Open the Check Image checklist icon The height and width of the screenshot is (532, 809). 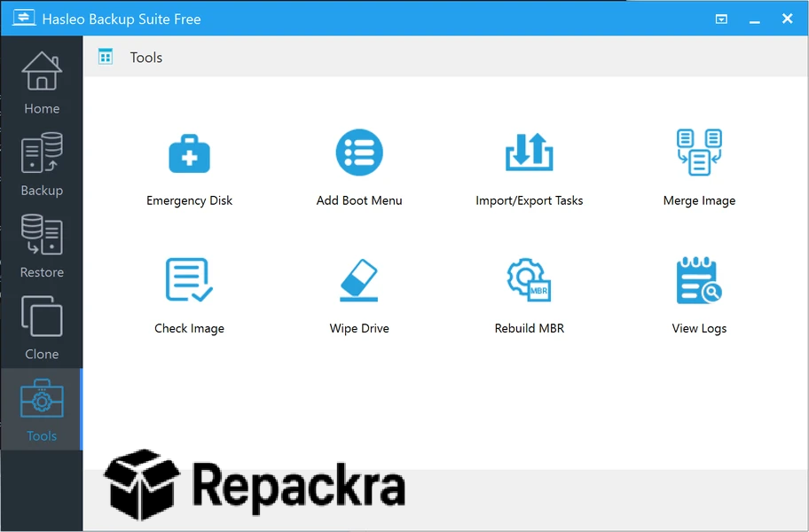click(189, 279)
